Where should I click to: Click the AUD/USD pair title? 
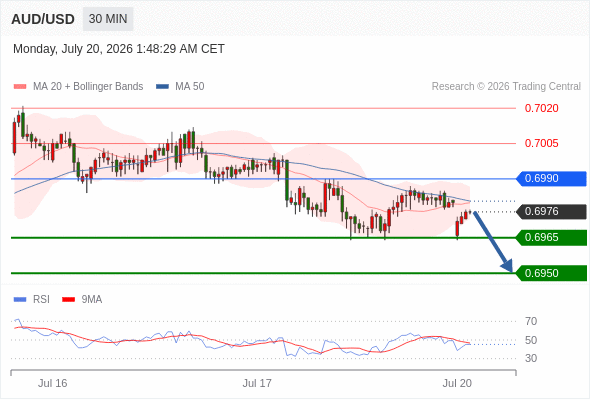pyautogui.click(x=43, y=19)
